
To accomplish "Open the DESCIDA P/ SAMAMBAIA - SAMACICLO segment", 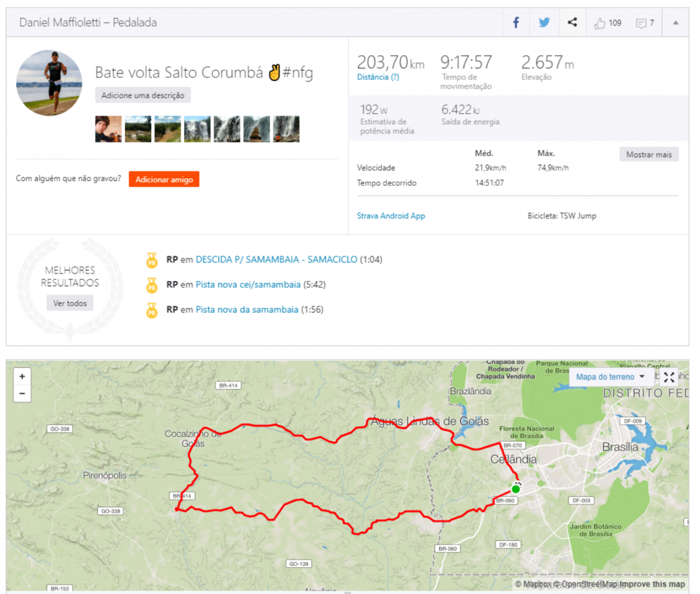I will 276,259.
